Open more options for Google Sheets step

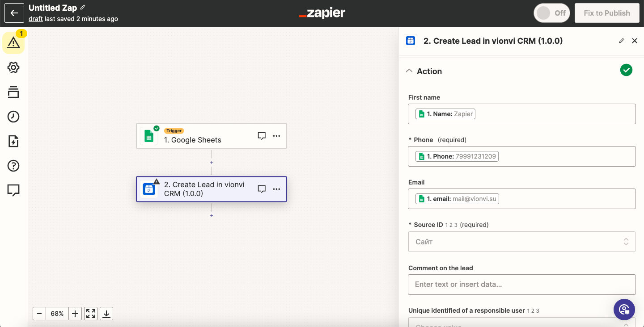point(276,136)
